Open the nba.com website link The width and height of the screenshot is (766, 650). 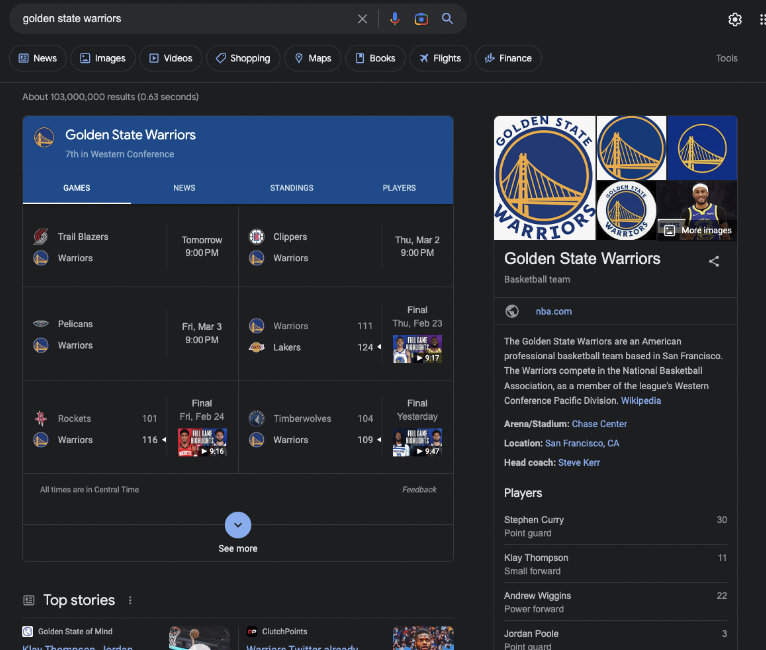click(553, 311)
